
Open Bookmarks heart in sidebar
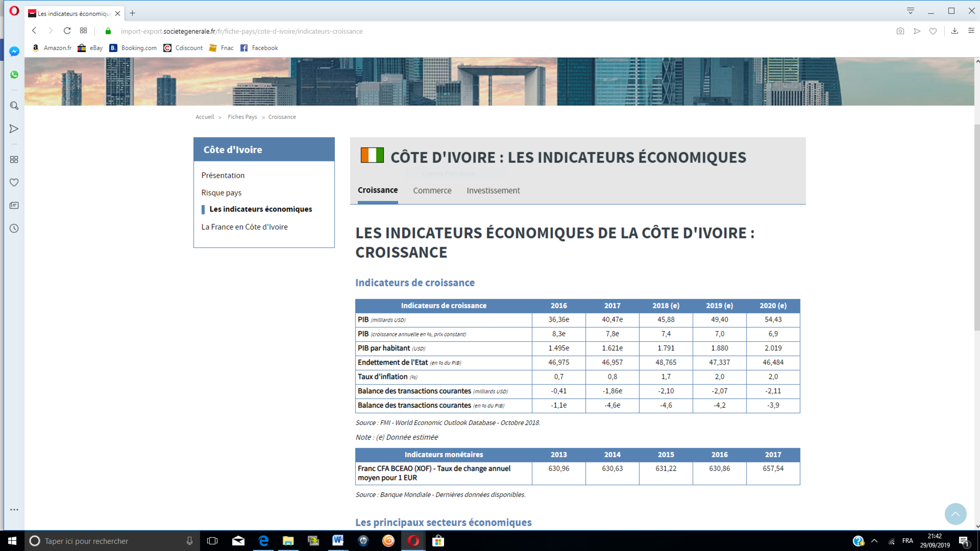tap(14, 182)
